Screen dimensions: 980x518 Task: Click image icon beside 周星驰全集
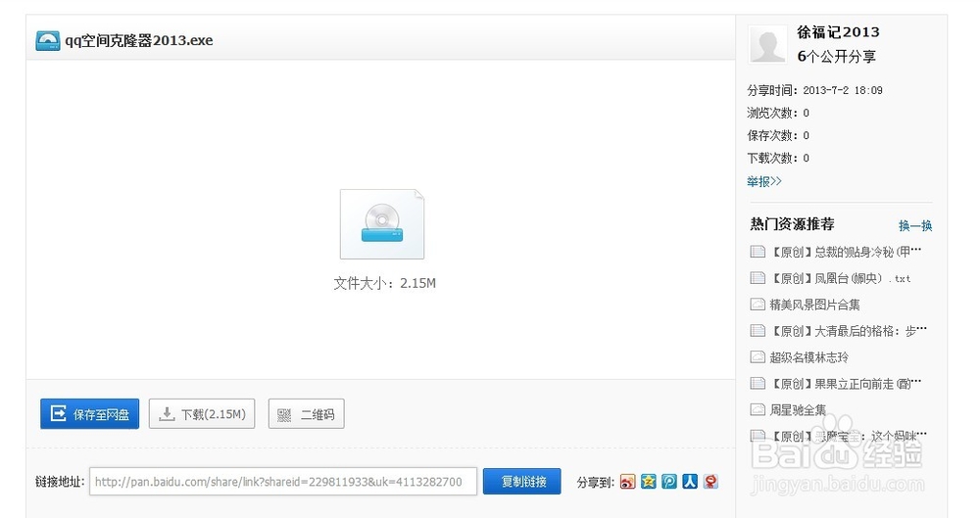click(758, 409)
